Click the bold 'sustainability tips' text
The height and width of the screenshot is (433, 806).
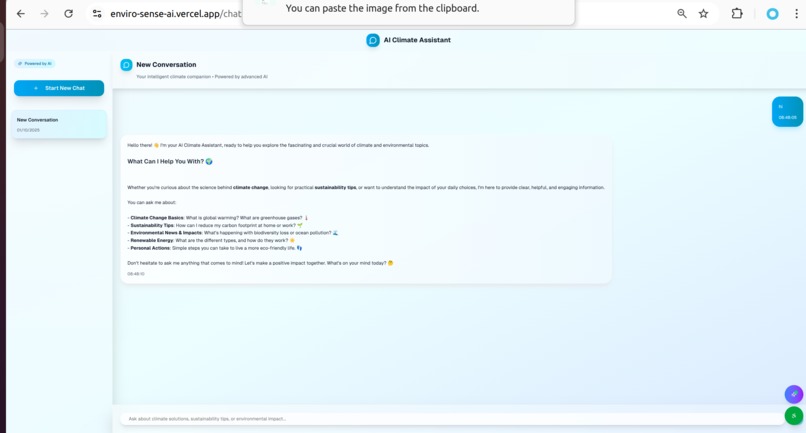tap(335, 188)
